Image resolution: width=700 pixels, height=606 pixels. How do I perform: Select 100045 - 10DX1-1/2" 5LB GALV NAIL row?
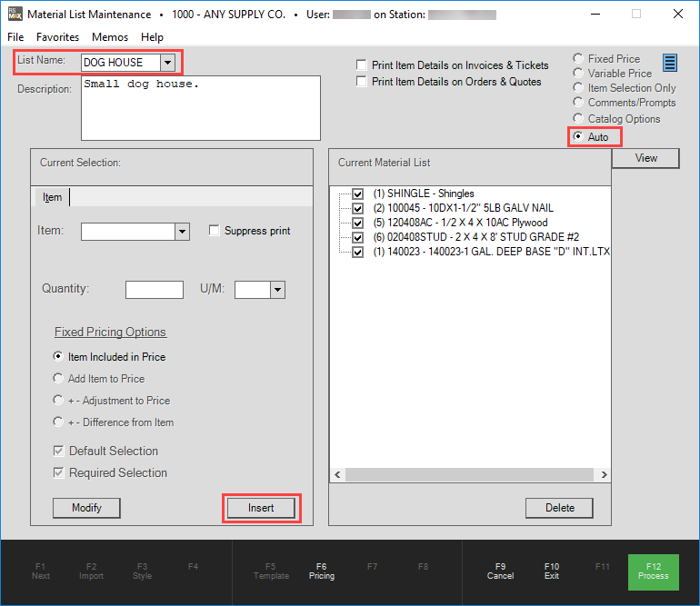(463, 208)
